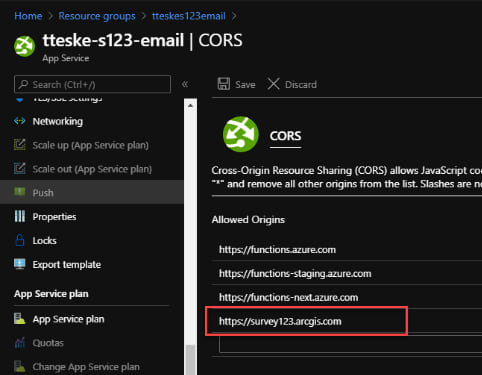Click the empty new origin field
The image size is (482, 375).
pyautogui.click(x=350, y=344)
